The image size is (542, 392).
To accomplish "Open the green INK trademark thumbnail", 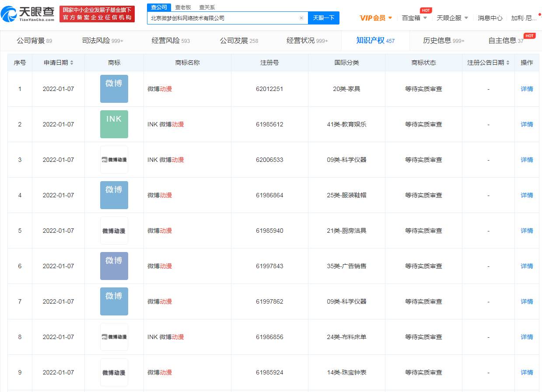I will click(114, 124).
